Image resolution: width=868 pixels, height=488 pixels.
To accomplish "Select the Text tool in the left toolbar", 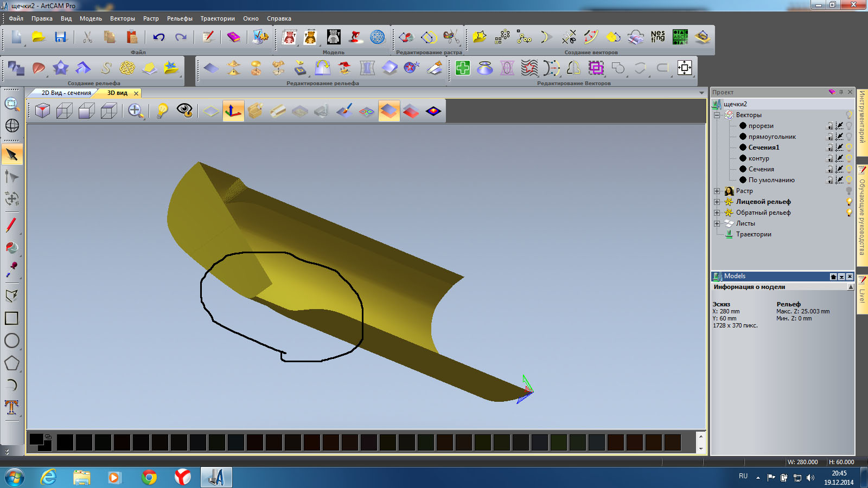I will pyautogui.click(x=11, y=407).
